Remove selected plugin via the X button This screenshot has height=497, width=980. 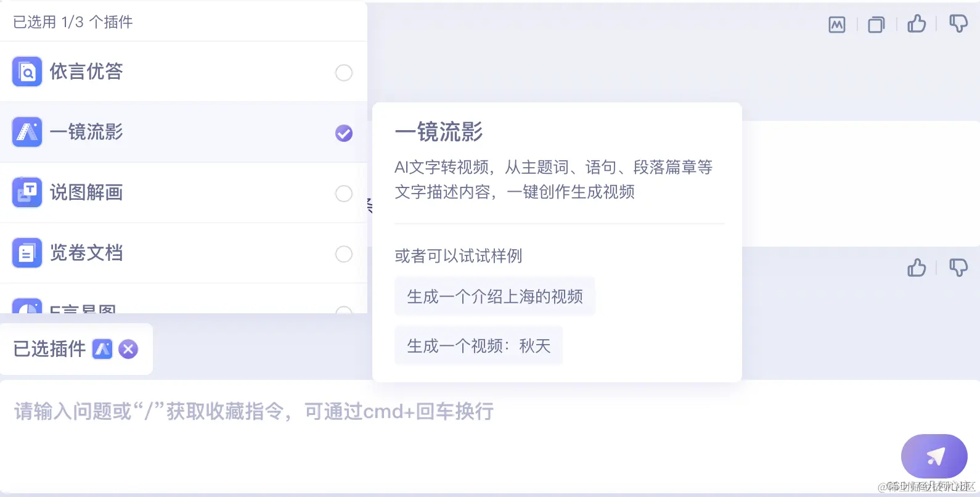pos(128,349)
